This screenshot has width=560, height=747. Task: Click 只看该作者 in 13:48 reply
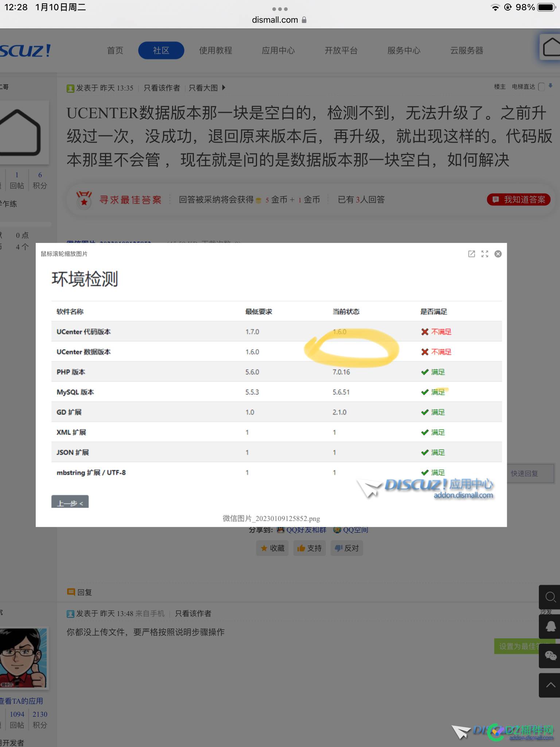coord(193,614)
